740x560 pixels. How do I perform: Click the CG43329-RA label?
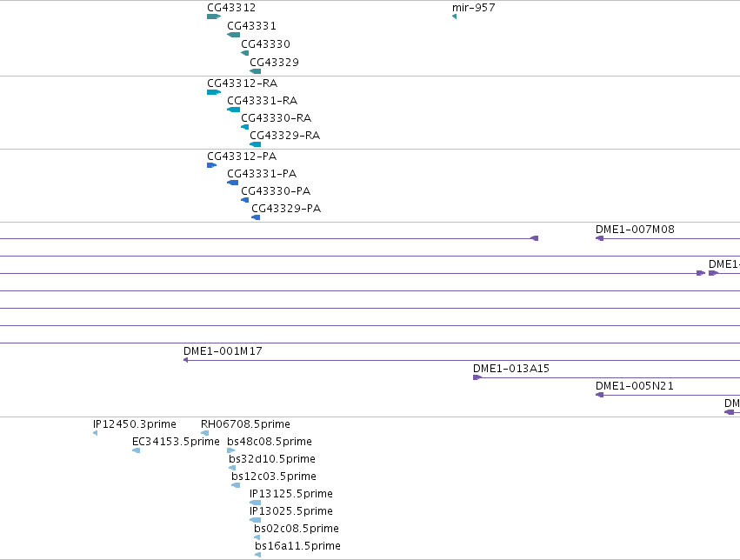click(x=285, y=136)
